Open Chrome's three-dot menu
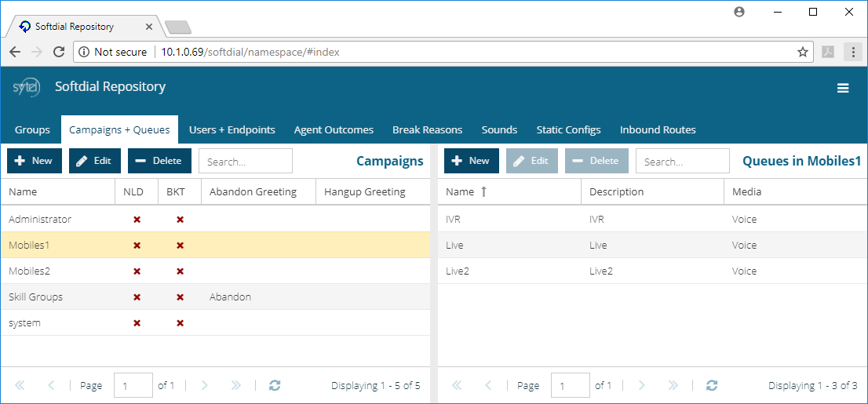The width and height of the screenshot is (868, 404). 853,52
